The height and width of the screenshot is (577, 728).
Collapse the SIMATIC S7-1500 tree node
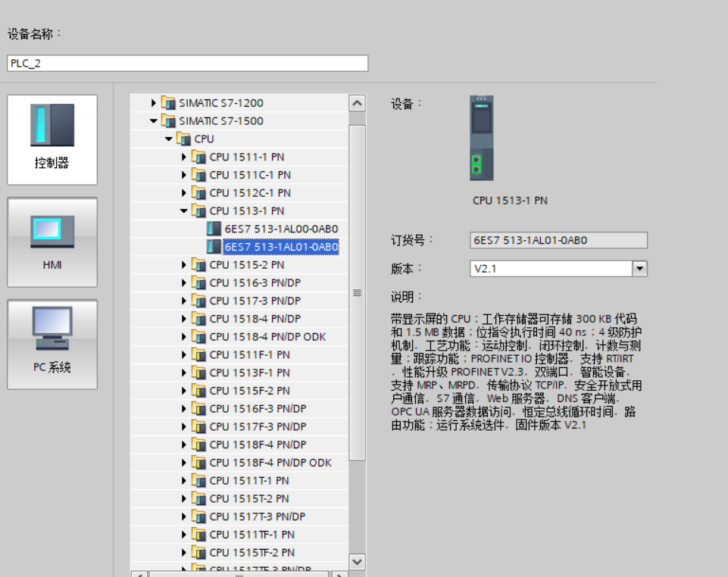tap(153, 121)
